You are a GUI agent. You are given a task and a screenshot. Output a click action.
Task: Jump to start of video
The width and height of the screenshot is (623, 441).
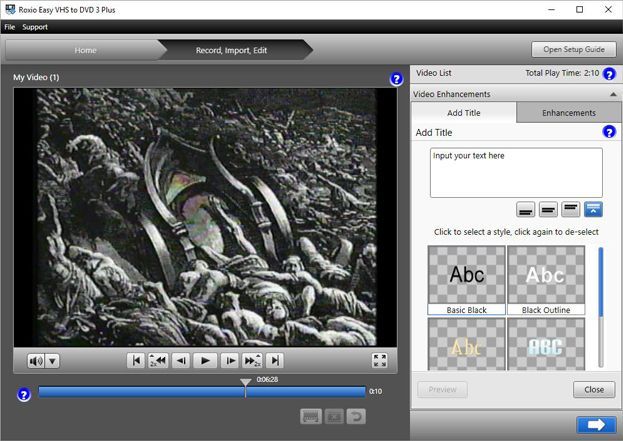tap(136, 360)
